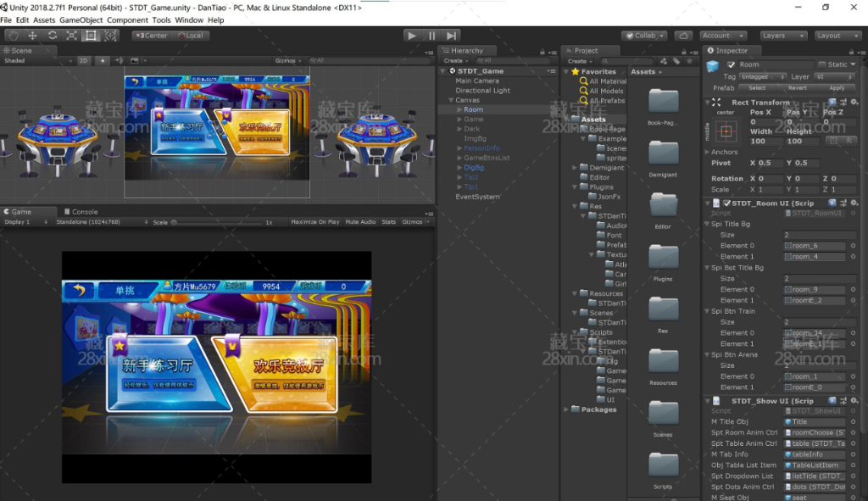Viewport: 868px width, 501px height.
Task: Enable the Static checkbox
Action: coord(821,64)
